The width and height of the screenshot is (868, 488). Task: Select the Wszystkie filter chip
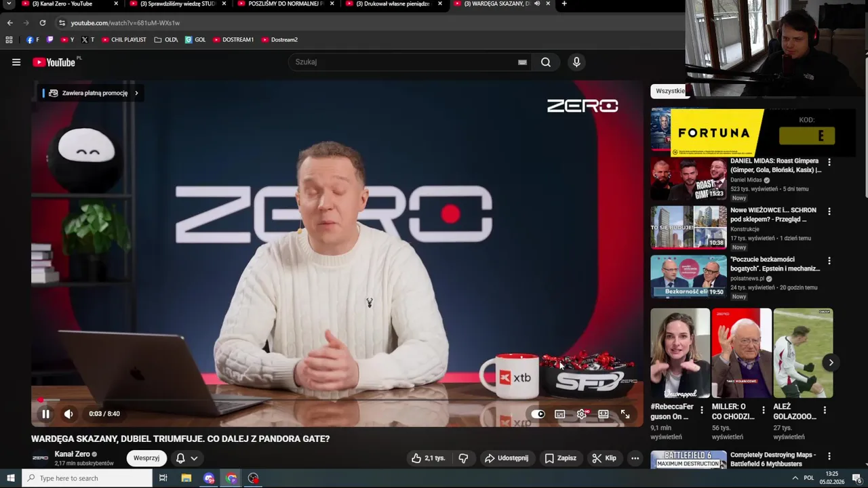coord(670,91)
